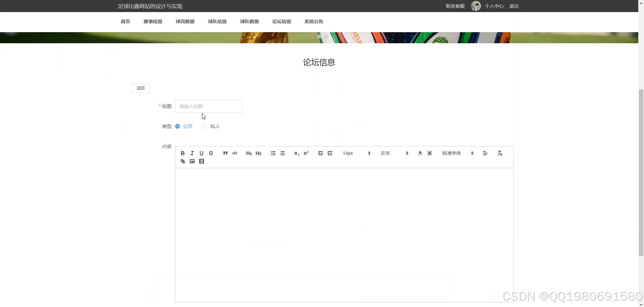The height and width of the screenshot is (307, 644).
Task: Open 个人中心 from the top bar
Action: 494,6
